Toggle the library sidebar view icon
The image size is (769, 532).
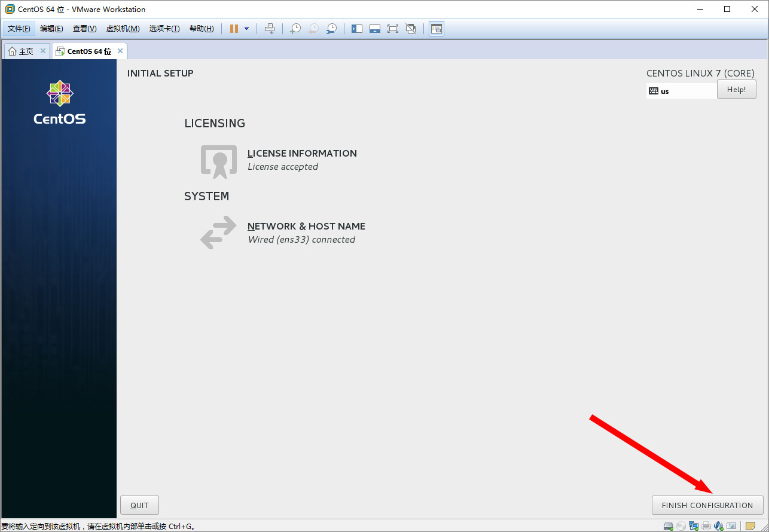(x=357, y=29)
